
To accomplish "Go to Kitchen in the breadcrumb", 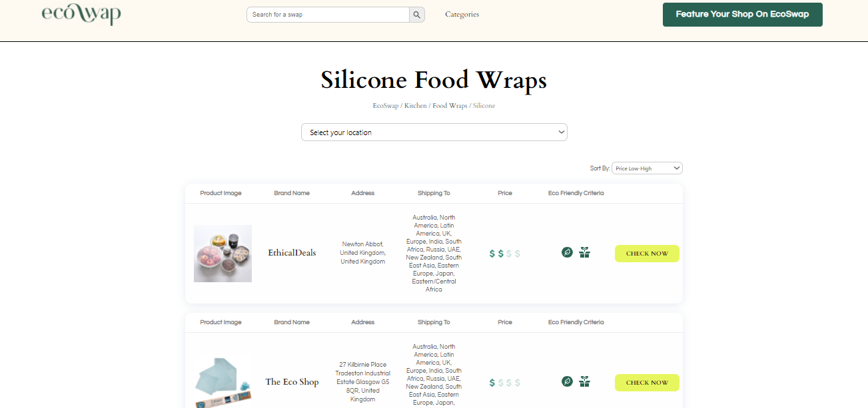I will pos(416,106).
